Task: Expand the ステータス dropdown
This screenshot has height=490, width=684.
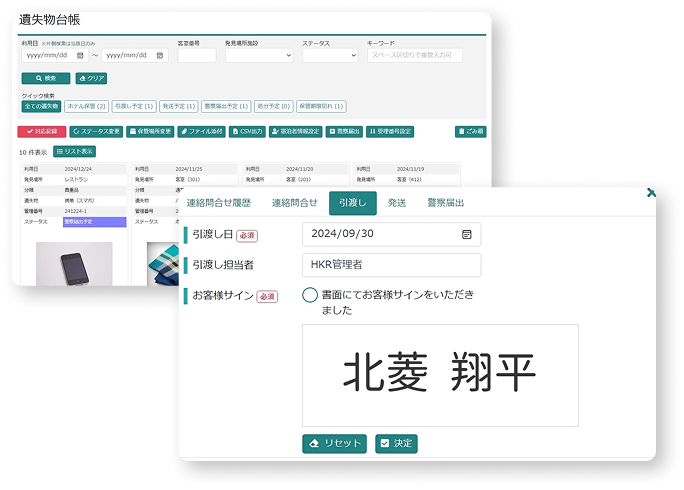Action: (x=330, y=56)
